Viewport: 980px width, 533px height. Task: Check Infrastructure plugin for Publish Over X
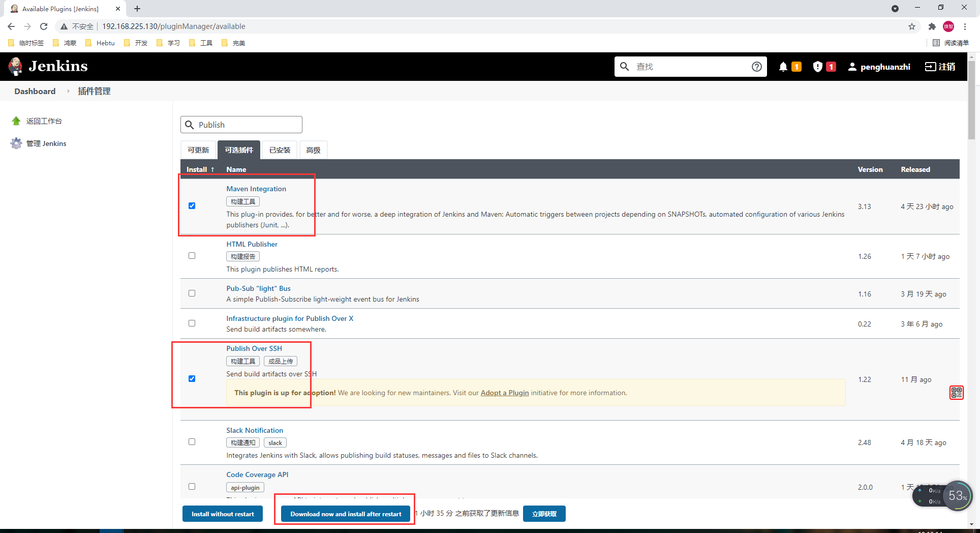192,323
